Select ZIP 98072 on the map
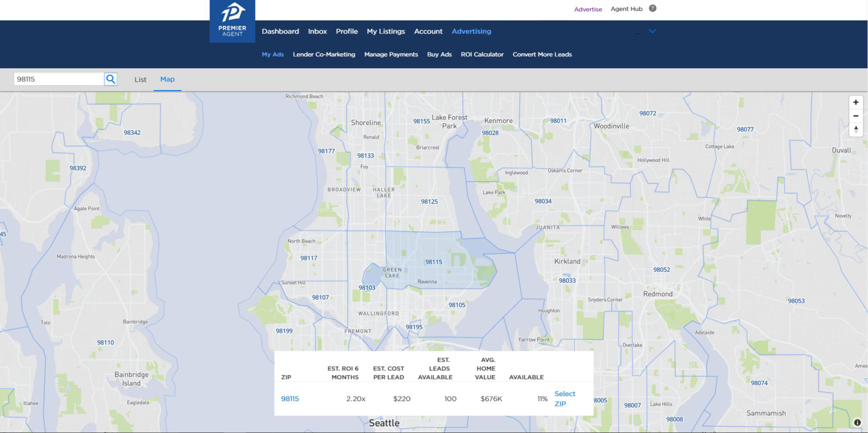Viewport: 868px width, 433px height. point(648,114)
